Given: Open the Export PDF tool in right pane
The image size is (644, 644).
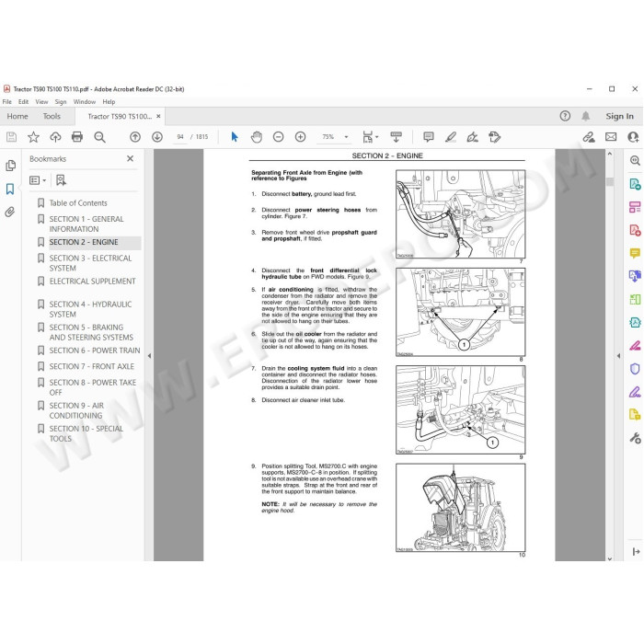Looking at the screenshot, I should 635,184.
